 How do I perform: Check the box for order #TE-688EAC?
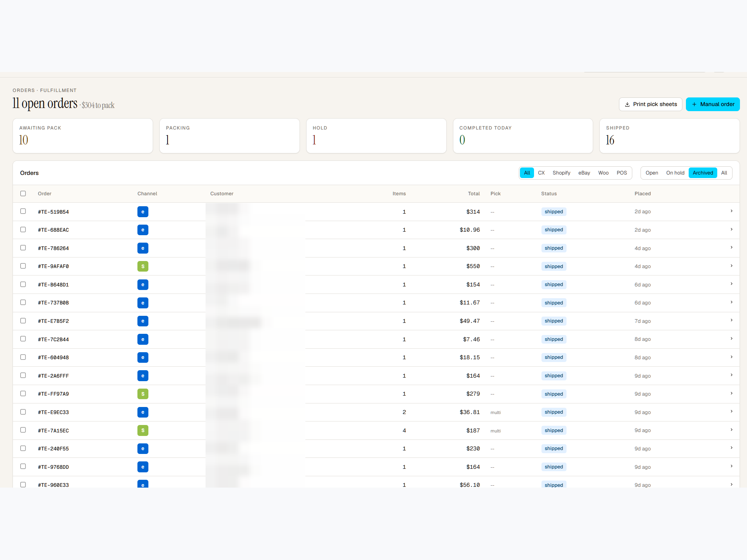pyautogui.click(x=23, y=229)
